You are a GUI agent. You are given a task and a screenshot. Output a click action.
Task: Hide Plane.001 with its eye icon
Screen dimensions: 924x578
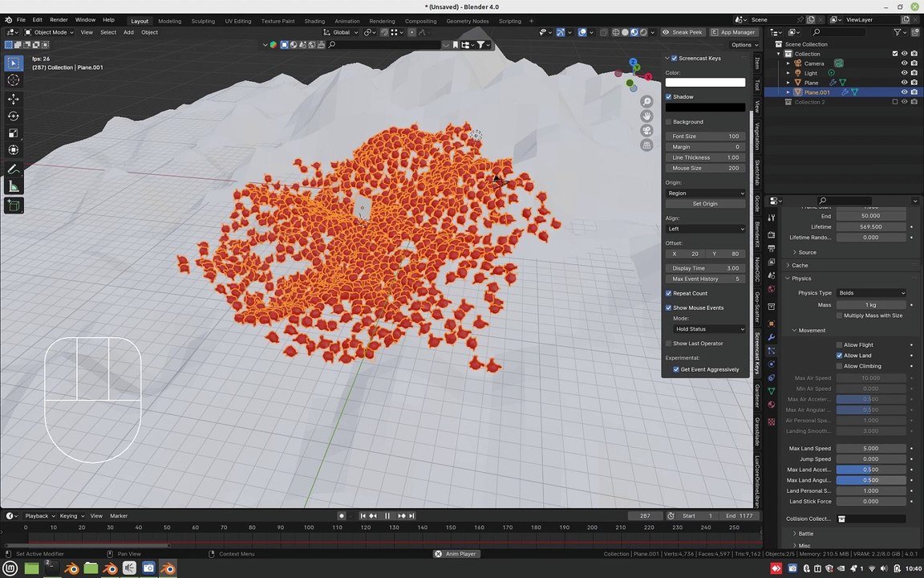904,92
